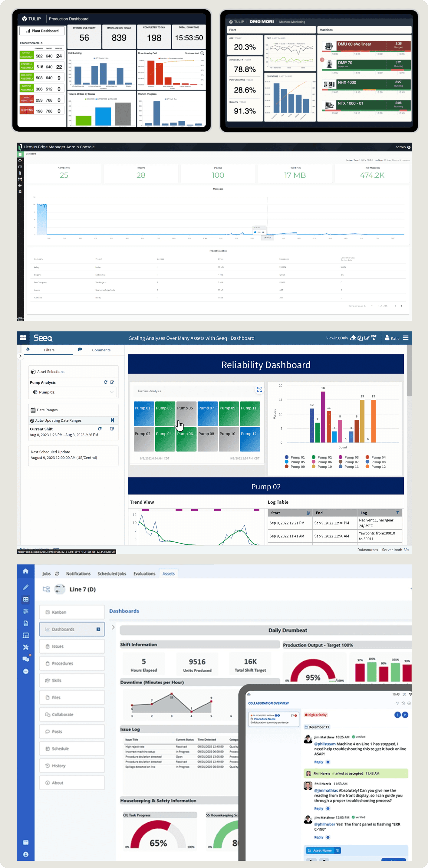
Task: Click the Katie user menu
Action: point(392,338)
